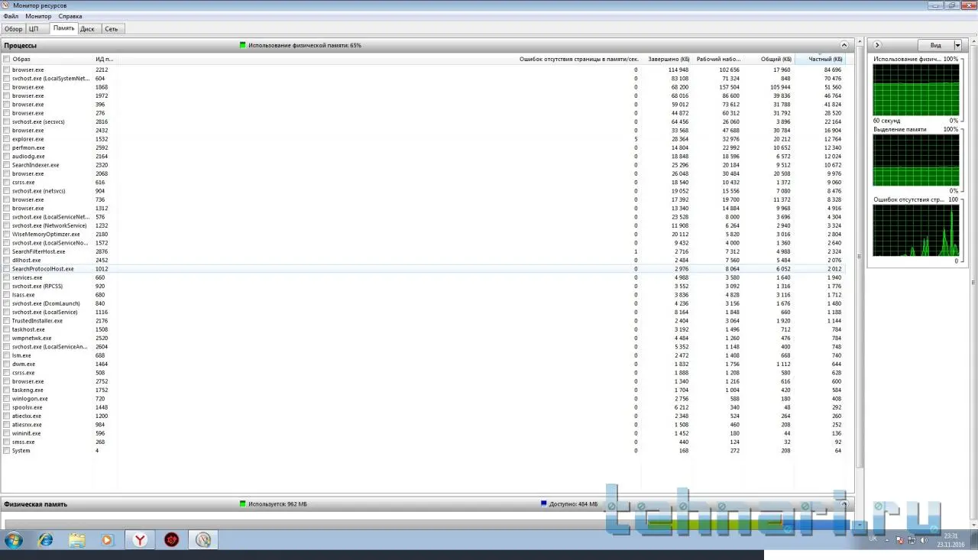The image size is (978, 560).
Task: Click the Выделение памяти graph
Action: 916,160
